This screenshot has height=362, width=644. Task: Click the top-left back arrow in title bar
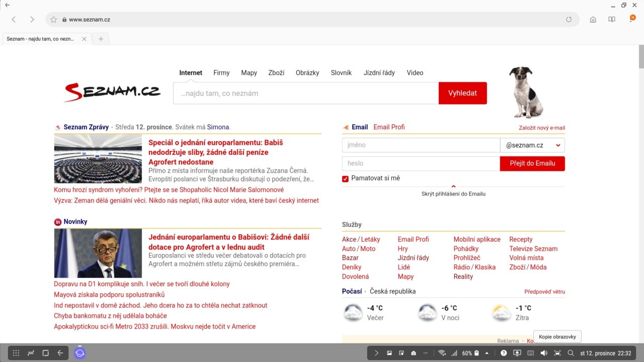pyautogui.click(x=7, y=5)
